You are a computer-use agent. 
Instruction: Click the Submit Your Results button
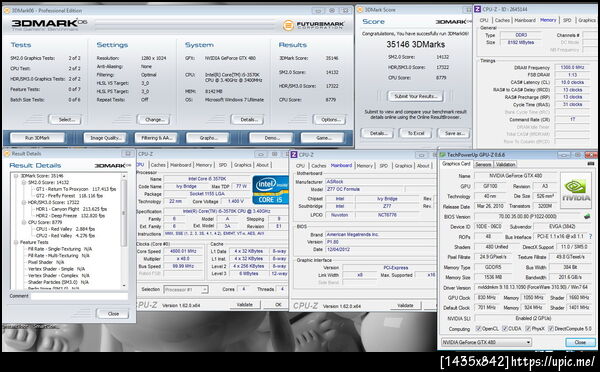pos(416,96)
